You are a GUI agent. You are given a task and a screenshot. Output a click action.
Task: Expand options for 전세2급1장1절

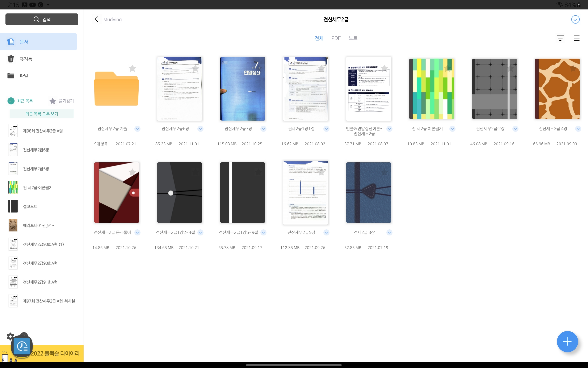tap(327, 129)
